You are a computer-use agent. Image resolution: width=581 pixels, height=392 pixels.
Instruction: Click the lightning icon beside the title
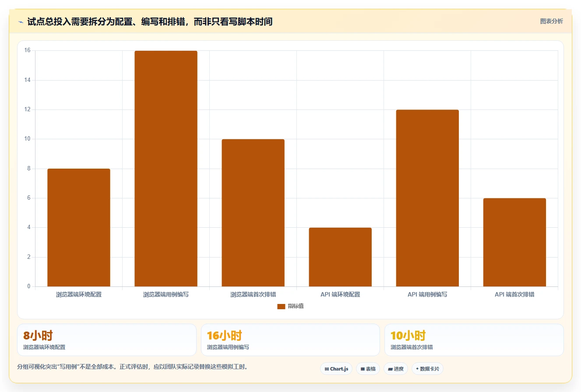(21, 22)
